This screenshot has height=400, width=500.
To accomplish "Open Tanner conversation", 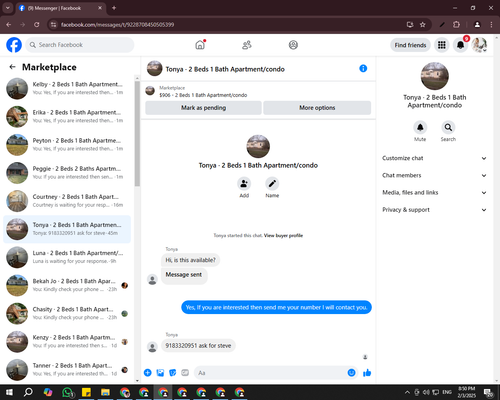I will [67, 370].
